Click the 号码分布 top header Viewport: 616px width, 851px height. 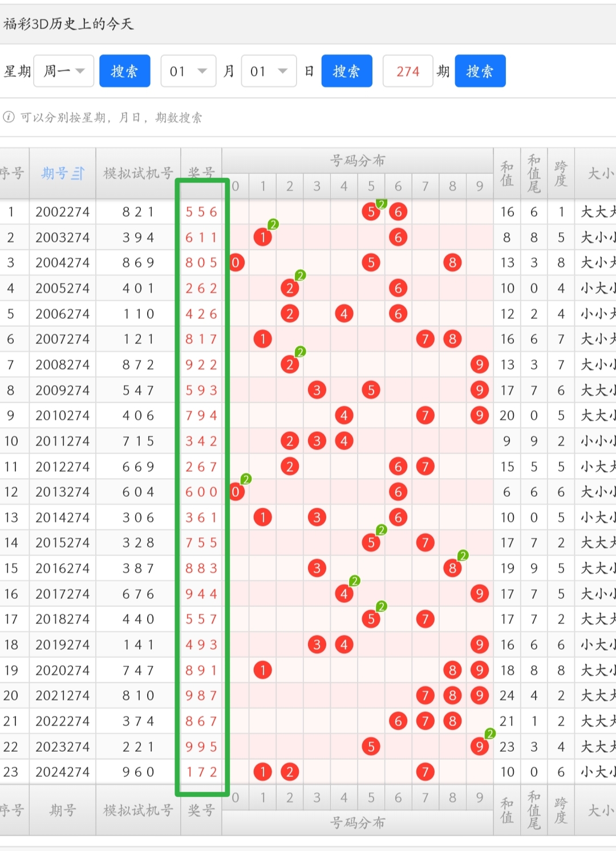(358, 160)
